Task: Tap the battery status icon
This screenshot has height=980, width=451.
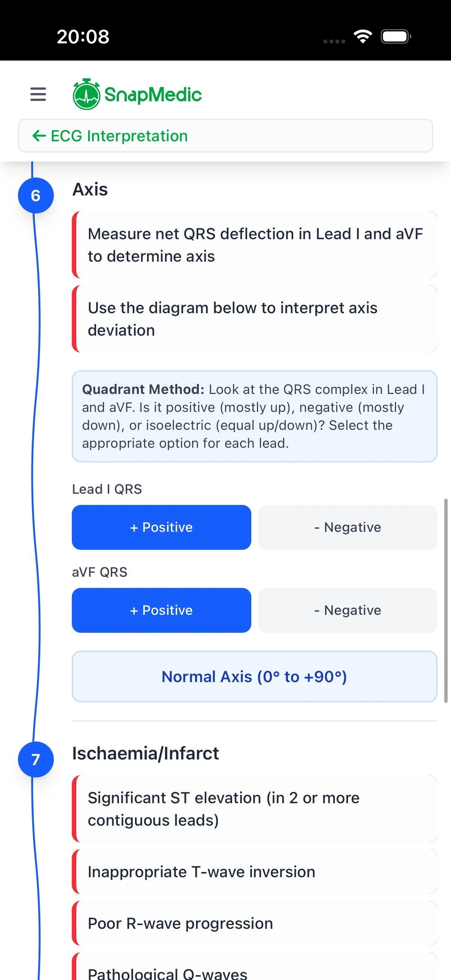Action: click(395, 37)
